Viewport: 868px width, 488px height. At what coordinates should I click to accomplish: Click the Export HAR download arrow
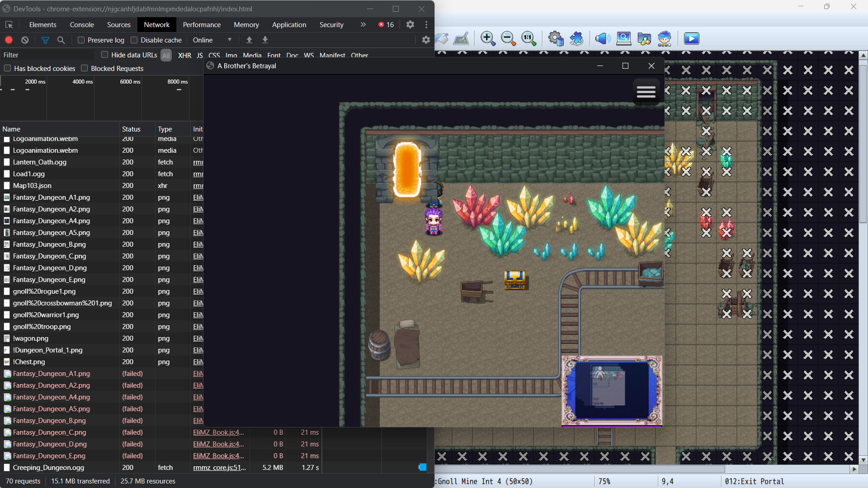(x=265, y=40)
